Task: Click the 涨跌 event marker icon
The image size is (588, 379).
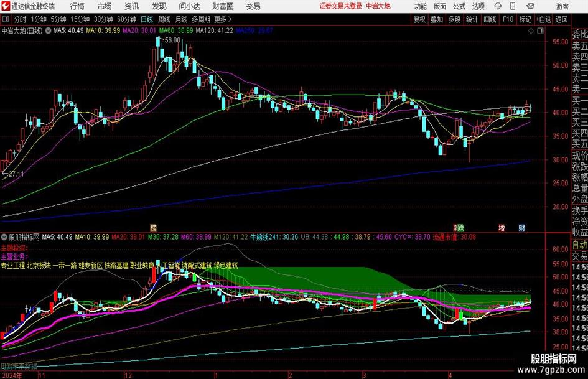Action: pyautogui.click(x=459, y=228)
